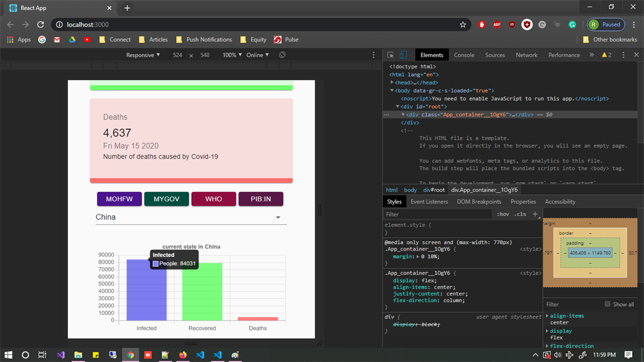Open the notification center icon
This screenshot has width=644, height=362.
click(628, 354)
